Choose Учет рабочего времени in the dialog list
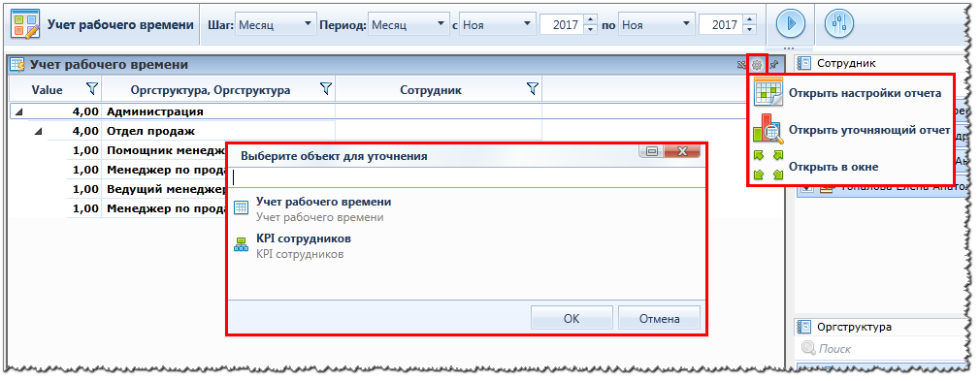The image size is (980, 381). [x=466, y=209]
